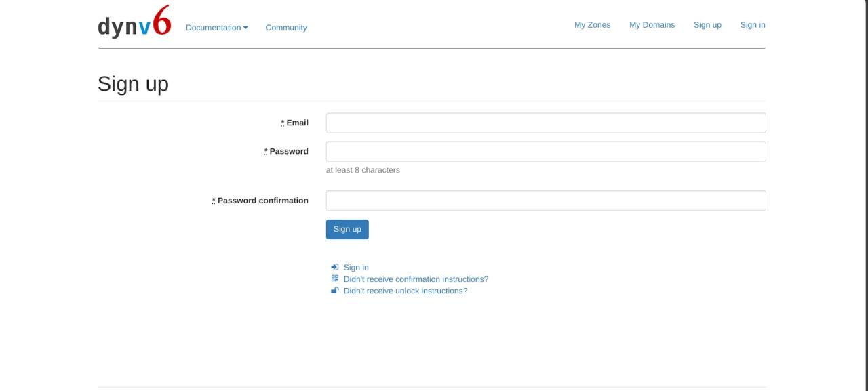Click the unlock padlock icon
The width and height of the screenshot is (868, 391).
click(334, 291)
